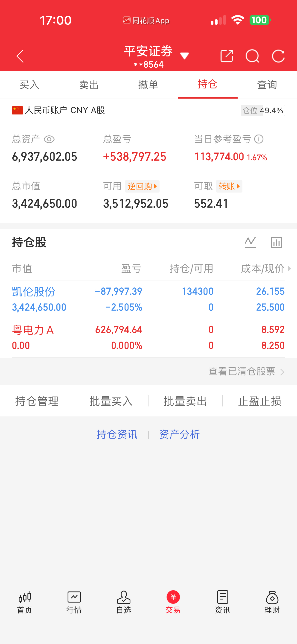This screenshot has height=644, width=297.
Task: Tap the withdrawable amount 552.41
Action: click(211, 204)
